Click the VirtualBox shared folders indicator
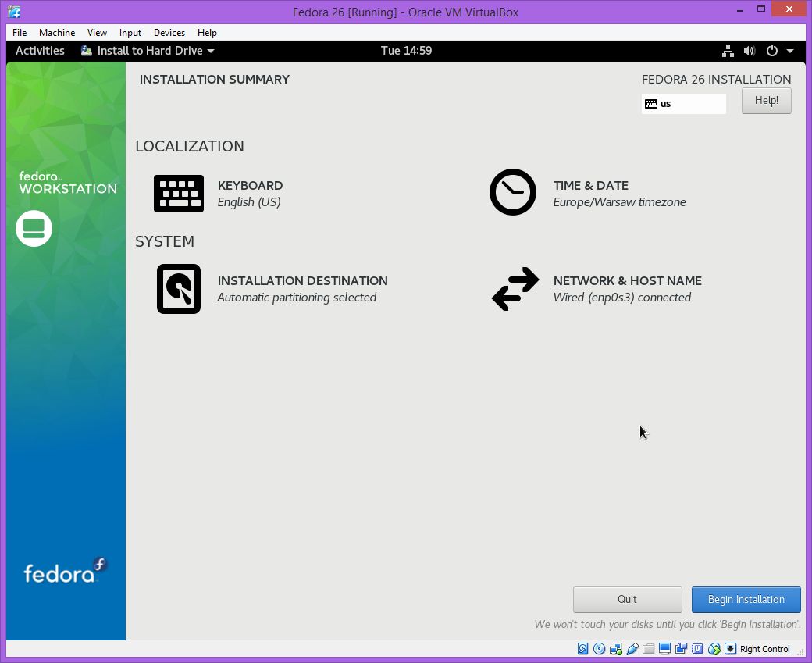812x663 pixels. click(648, 648)
